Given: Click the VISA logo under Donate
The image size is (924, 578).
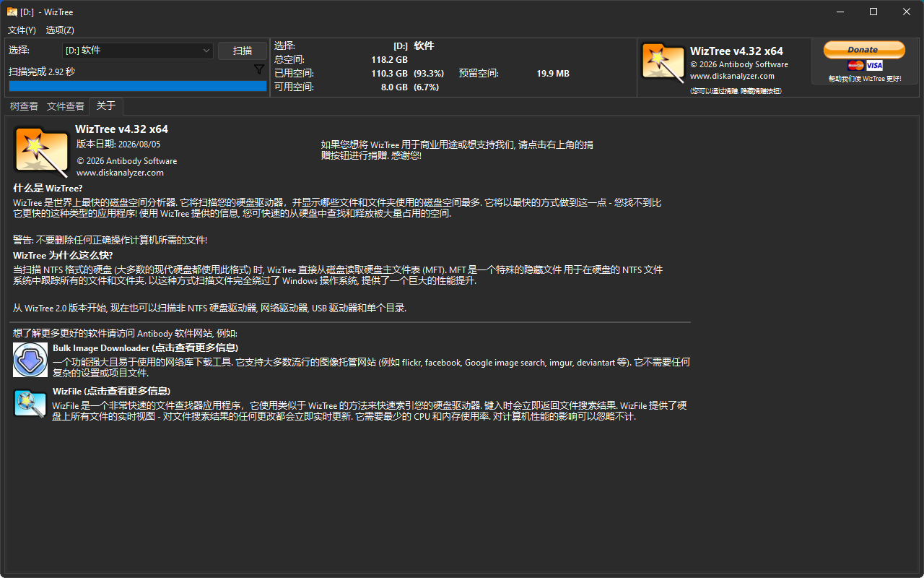Looking at the screenshot, I should pos(874,66).
